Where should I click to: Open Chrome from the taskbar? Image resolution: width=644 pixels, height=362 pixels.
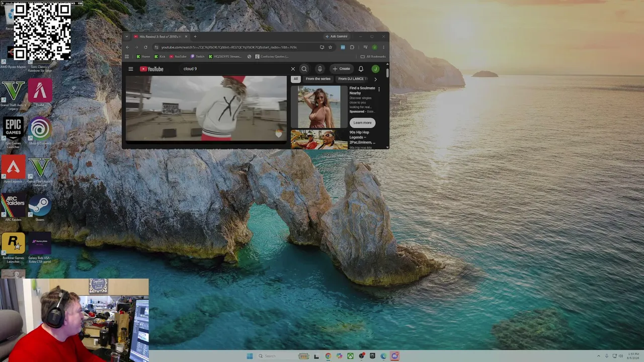[328, 356]
